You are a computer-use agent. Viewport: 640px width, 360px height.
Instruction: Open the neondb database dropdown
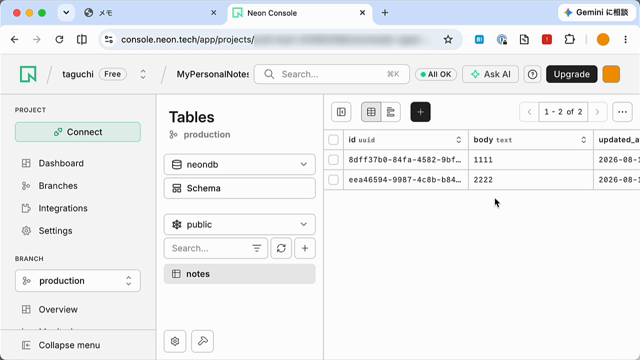[x=240, y=164]
